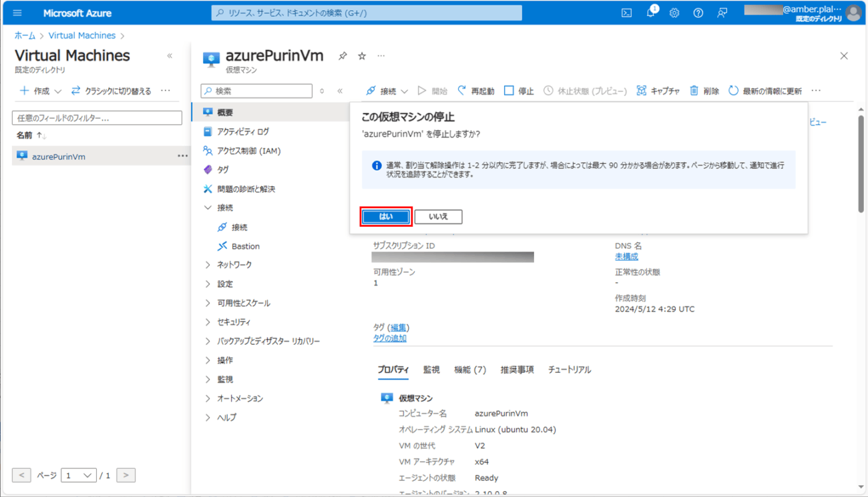Open row menu for azurePurinVm
This screenshot has width=868, height=497.
coord(182,156)
